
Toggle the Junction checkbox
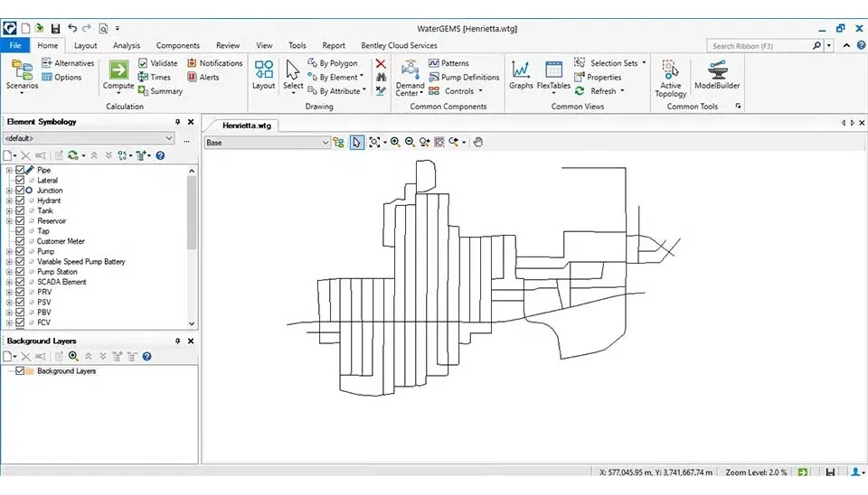click(x=20, y=190)
